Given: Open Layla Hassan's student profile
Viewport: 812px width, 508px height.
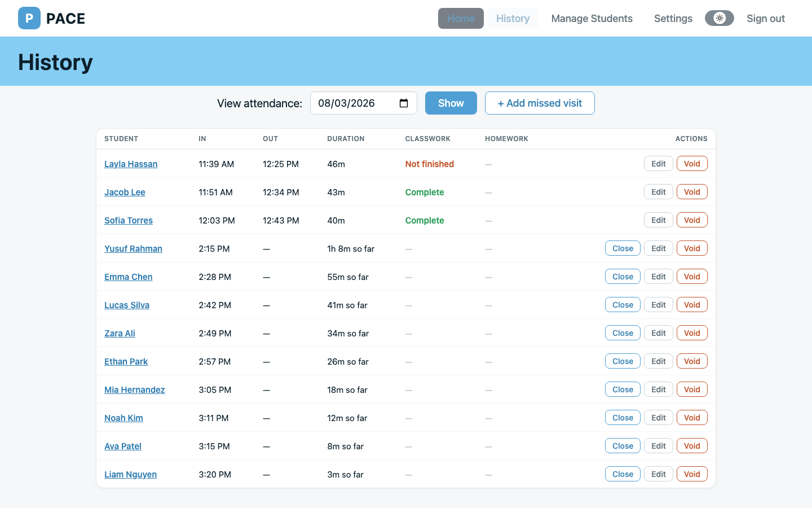Looking at the screenshot, I should (131, 164).
